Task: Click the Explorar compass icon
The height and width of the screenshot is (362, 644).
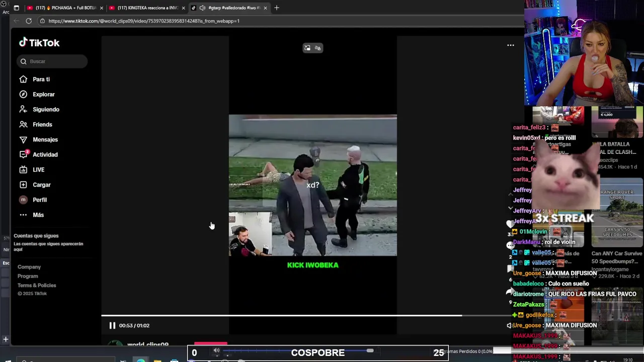Action: 23,95
